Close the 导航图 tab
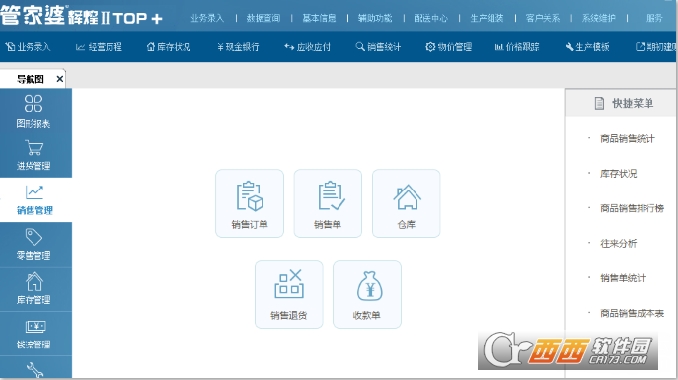Screen dimensions: 678x380 point(60,79)
